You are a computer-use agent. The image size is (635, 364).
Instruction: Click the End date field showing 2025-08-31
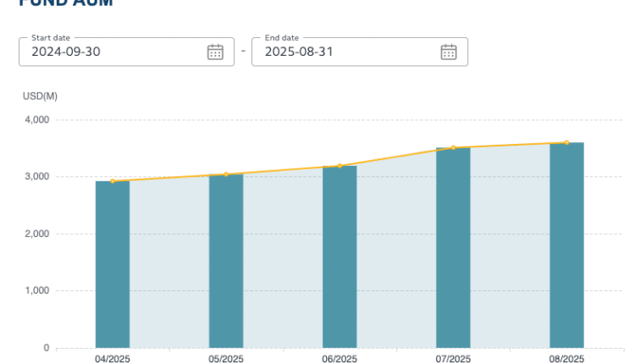point(343,52)
